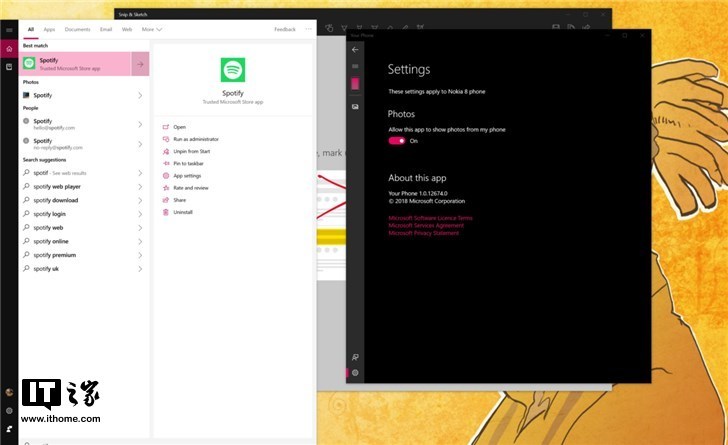
Task: Expand Best match Spotify with arrow button
Action: 140,64
